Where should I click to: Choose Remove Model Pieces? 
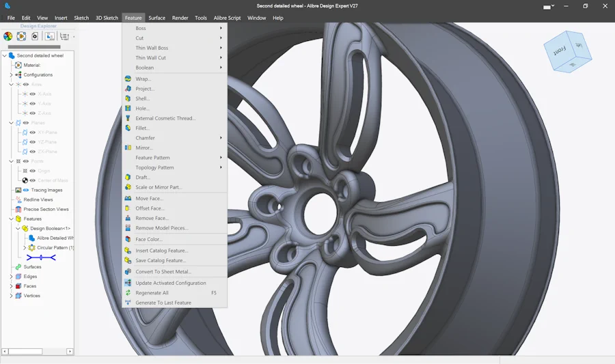174,227
